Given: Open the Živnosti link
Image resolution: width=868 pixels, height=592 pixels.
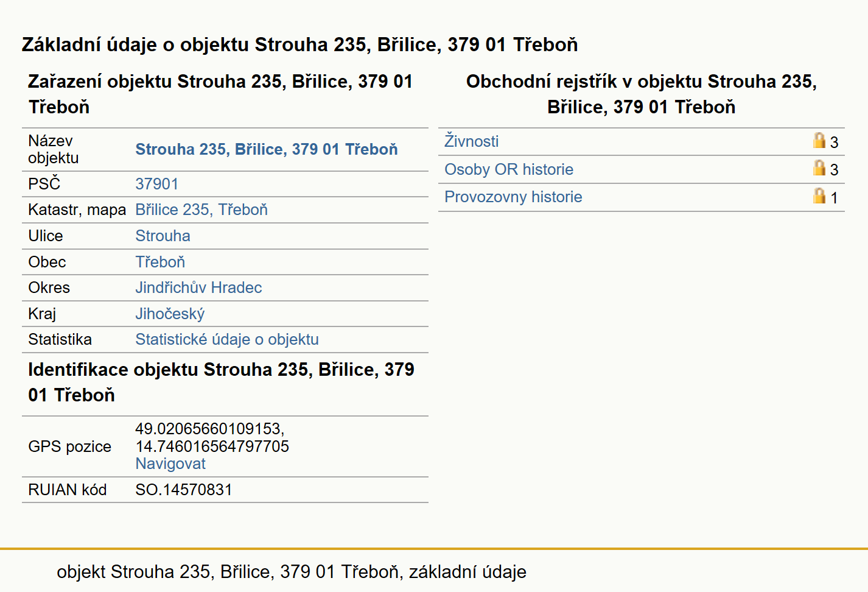Looking at the screenshot, I should coord(471,141).
